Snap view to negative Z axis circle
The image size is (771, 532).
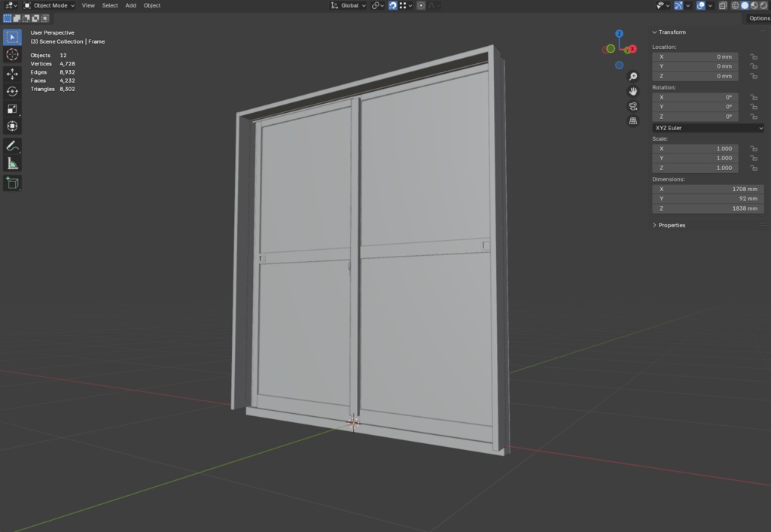pos(619,65)
